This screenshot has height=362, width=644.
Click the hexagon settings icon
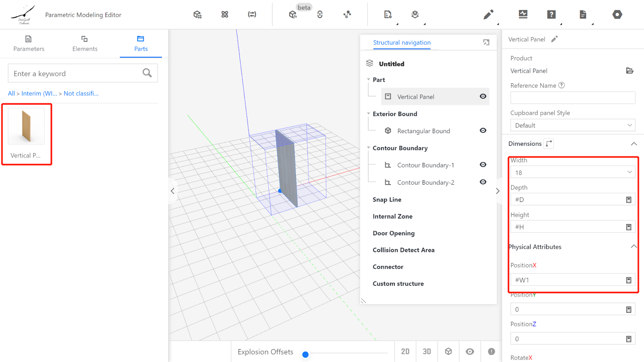tap(617, 15)
